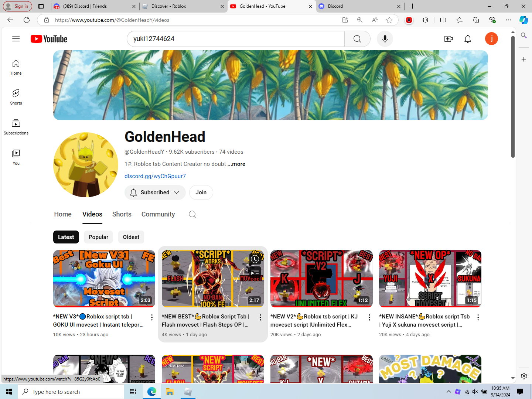Go to Home in sidebar

click(x=16, y=67)
